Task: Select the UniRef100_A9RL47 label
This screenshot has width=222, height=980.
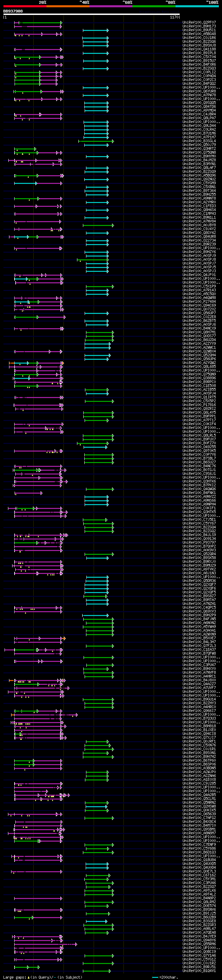Action: tap(199, 929)
